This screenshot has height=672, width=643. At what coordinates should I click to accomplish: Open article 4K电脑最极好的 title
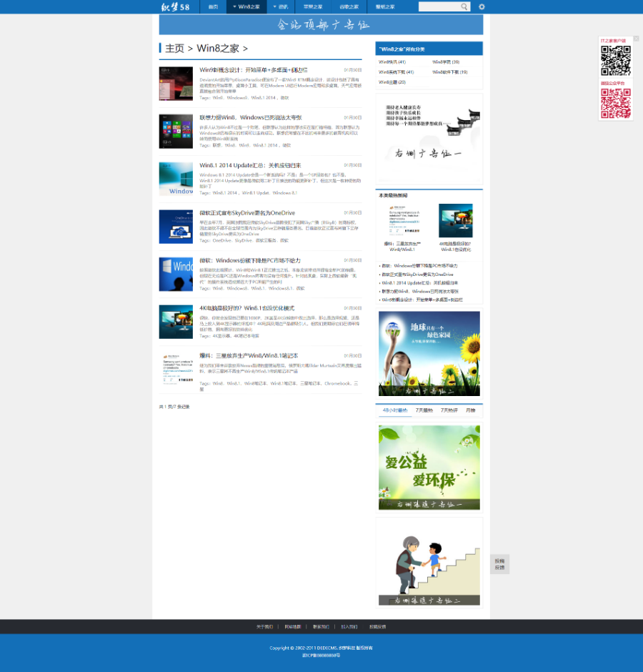pyautogui.click(x=246, y=308)
